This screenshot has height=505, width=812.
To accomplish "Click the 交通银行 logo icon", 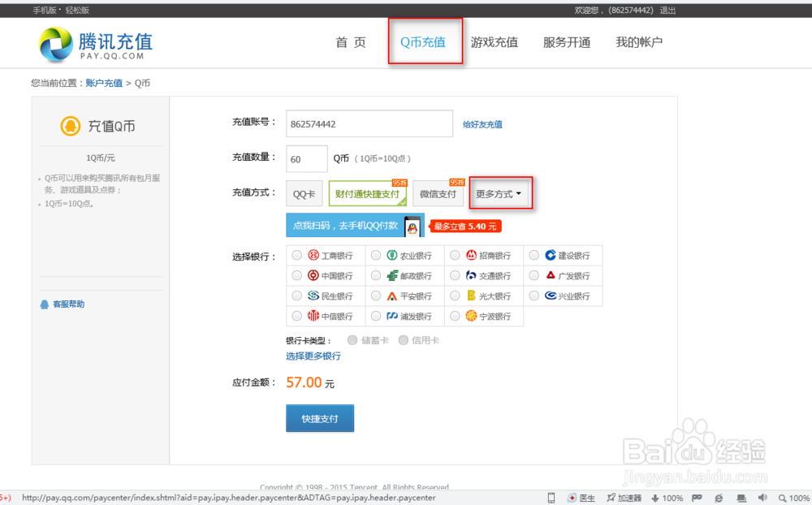I will (471, 275).
